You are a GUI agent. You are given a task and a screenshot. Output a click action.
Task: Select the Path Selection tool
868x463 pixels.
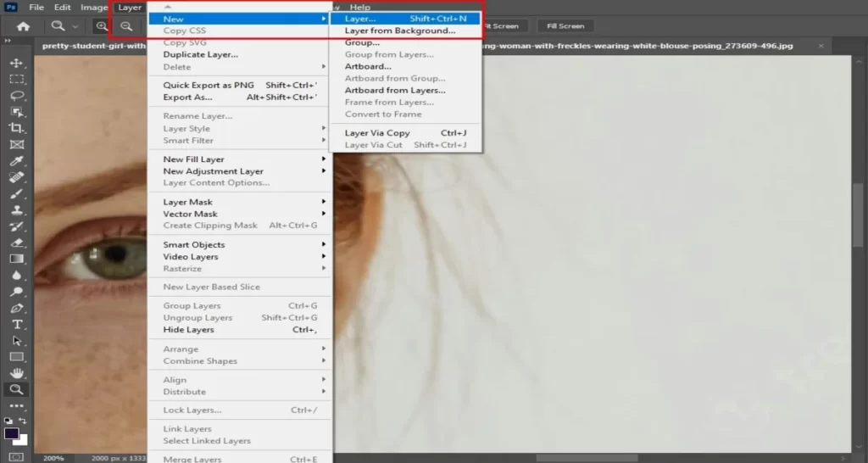(x=17, y=341)
